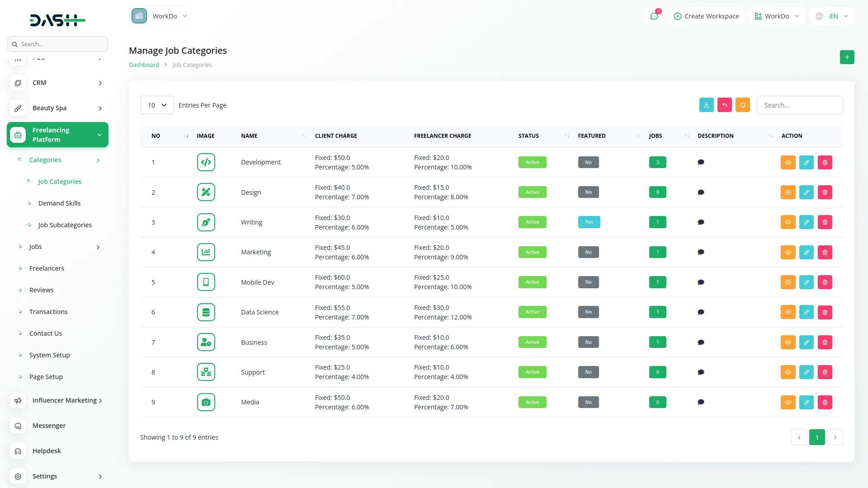Open Demand Skills from the sidebar
Screen dimensions: 868x488
60,203
